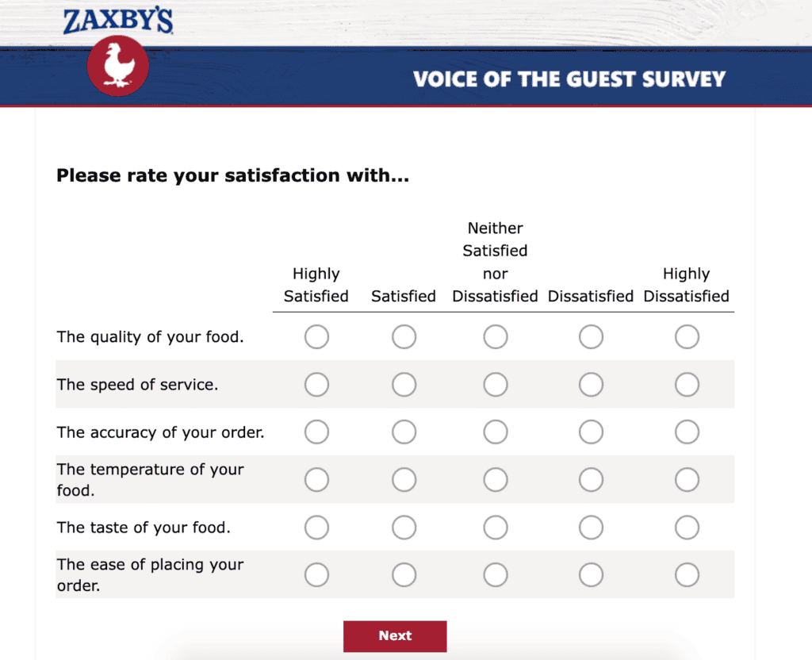Screen dimensions: 812x660
Task: Rate food temperature as Satisfied
Action: click(404, 480)
